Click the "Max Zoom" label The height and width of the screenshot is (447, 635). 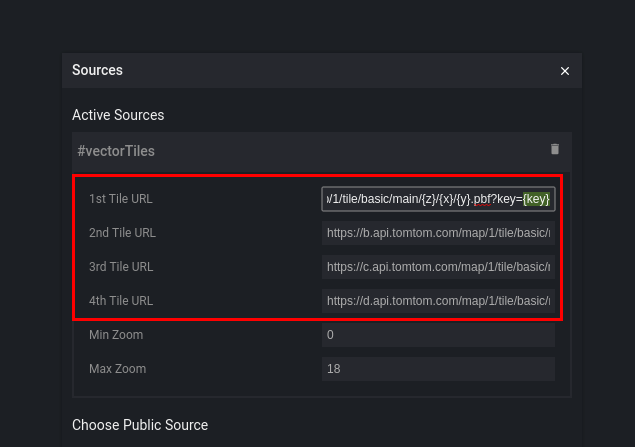pyautogui.click(x=117, y=369)
